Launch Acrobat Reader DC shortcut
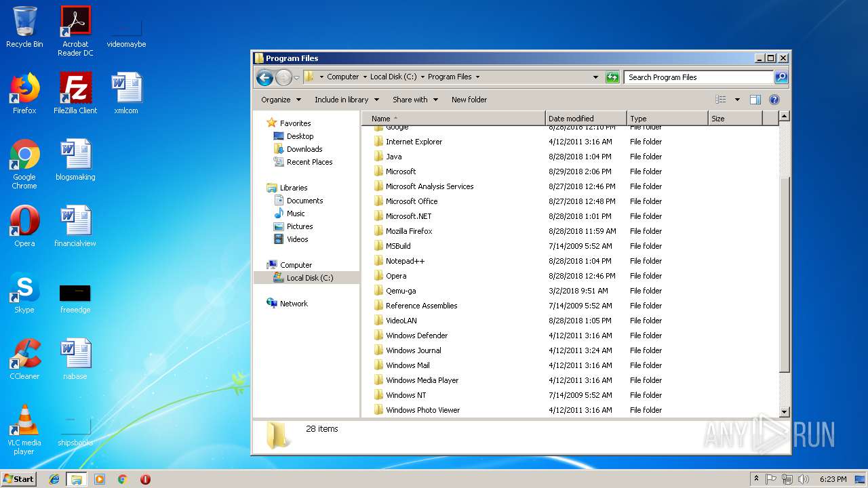The height and width of the screenshot is (488, 868). (x=75, y=31)
